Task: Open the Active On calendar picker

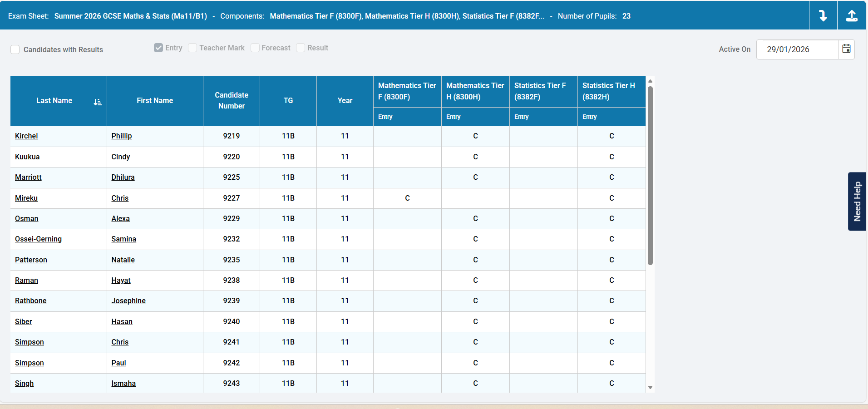Action: [x=846, y=49]
